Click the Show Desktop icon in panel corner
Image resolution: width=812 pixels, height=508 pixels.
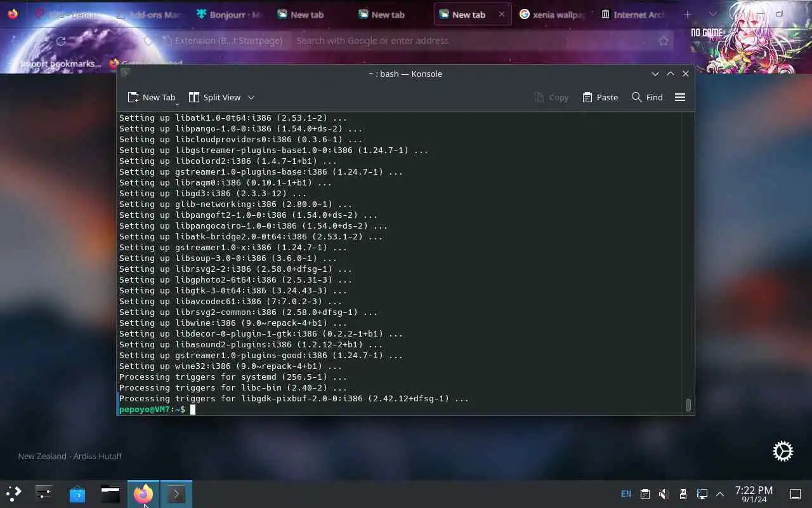tap(795, 494)
